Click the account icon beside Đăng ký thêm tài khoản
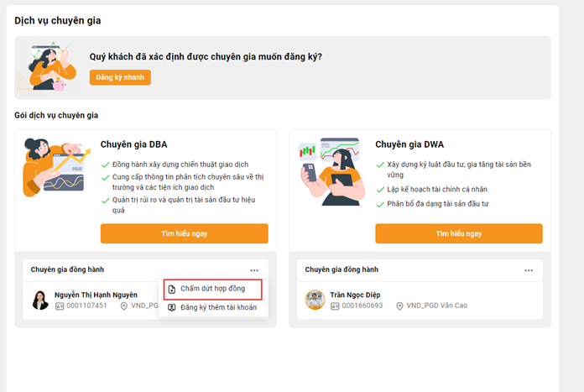Viewport: 584px width, 392px height. 172,308
